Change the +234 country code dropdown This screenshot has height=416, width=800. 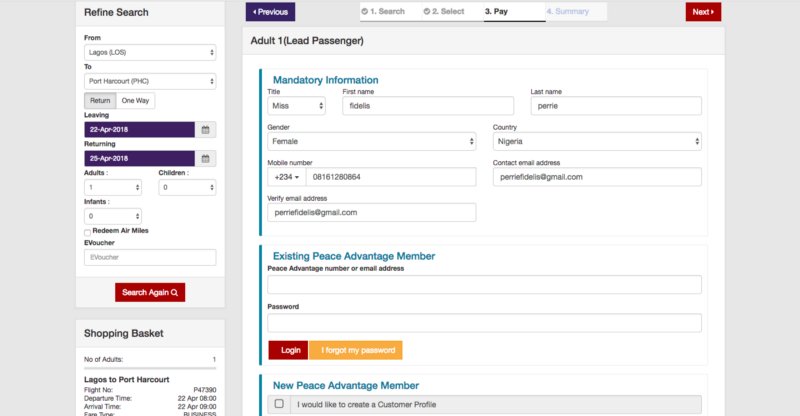click(x=285, y=177)
